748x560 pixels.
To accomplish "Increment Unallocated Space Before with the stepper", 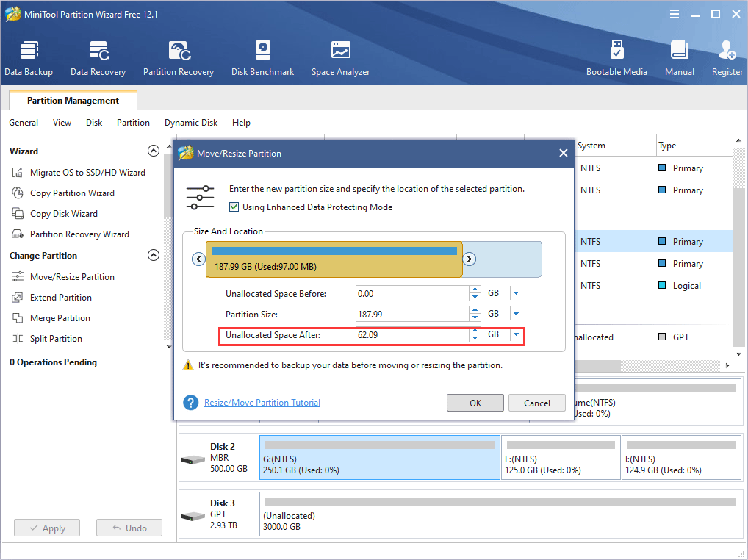I will click(474, 289).
